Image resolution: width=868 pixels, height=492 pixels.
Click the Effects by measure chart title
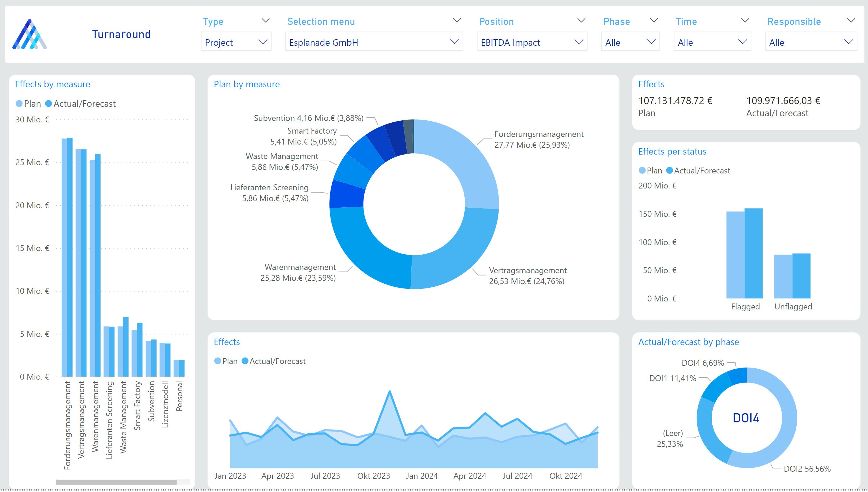52,84
